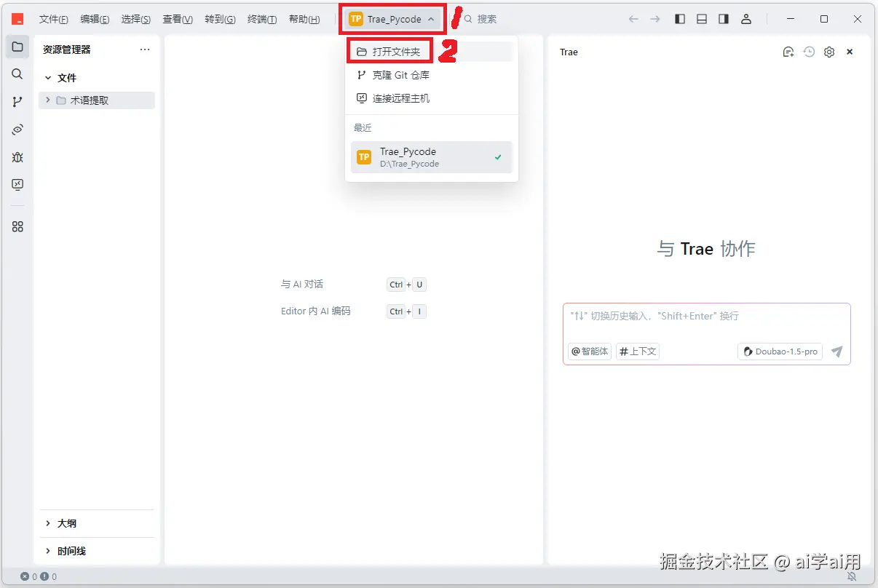Focus the Trae chat input box

coord(706,317)
